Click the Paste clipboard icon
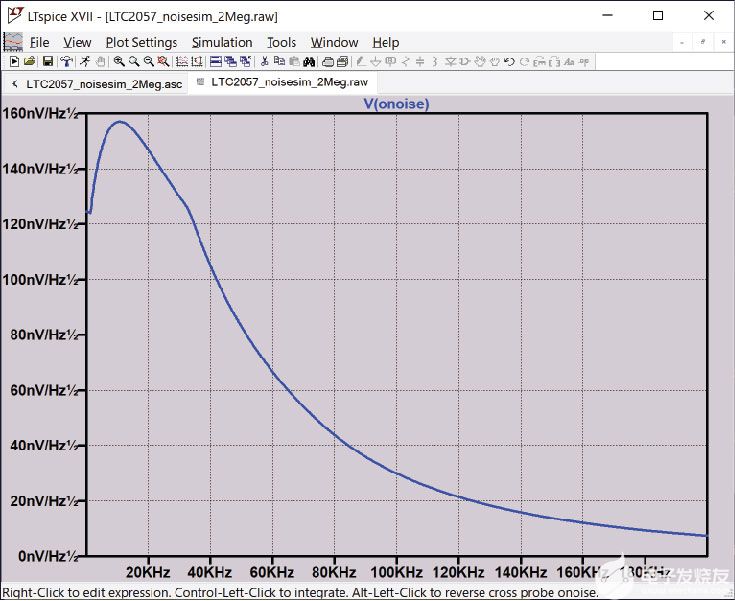This screenshot has width=735, height=601. point(295,61)
